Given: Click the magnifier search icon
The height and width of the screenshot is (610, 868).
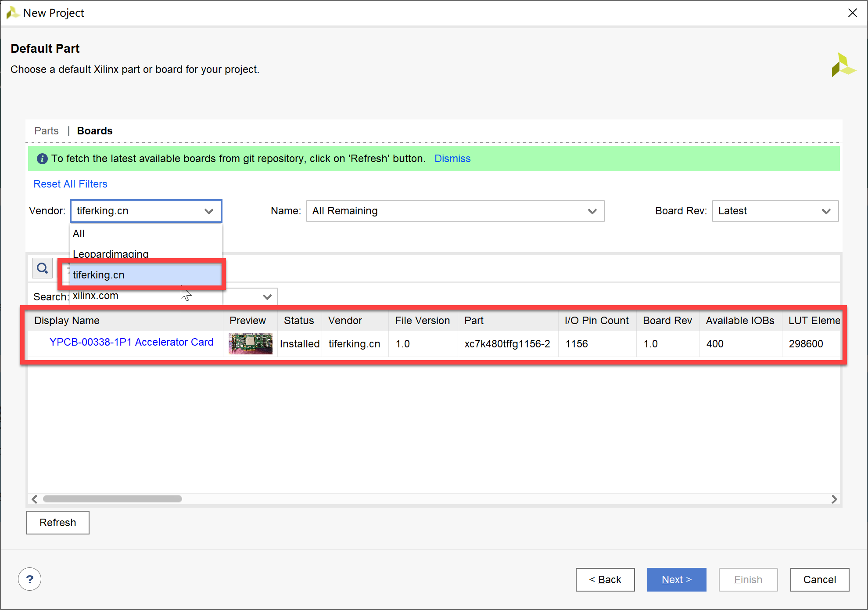Looking at the screenshot, I should click(42, 268).
